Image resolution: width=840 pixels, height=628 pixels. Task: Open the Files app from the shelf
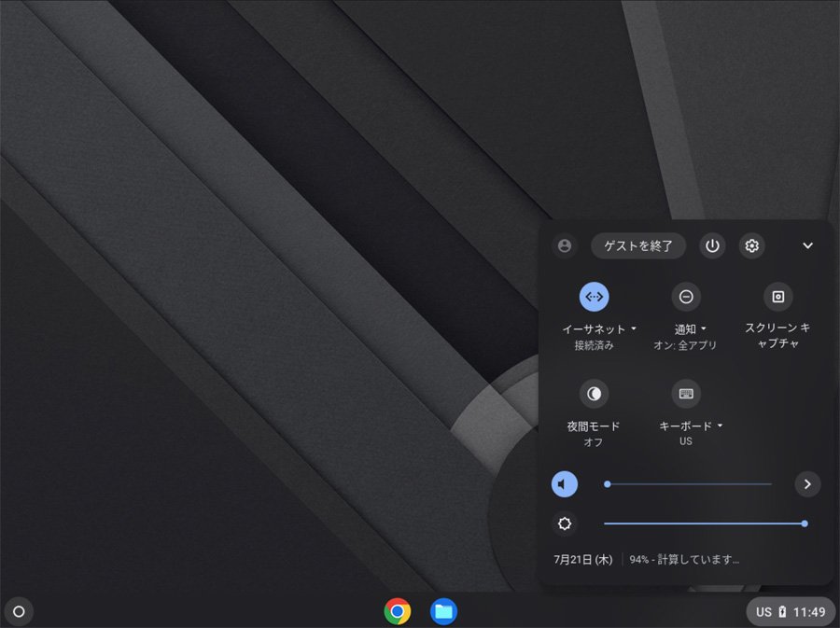click(443, 611)
